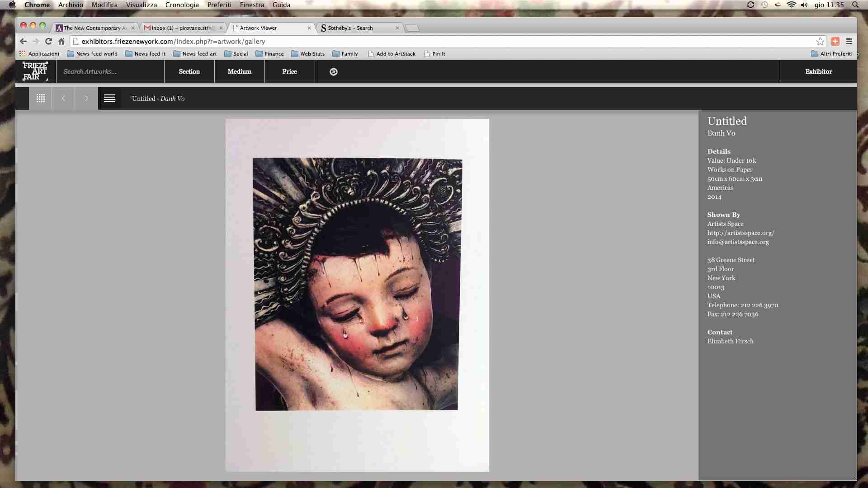The image size is (868, 488).
Task: Open the Cronologia menu
Action: pos(182,5)
